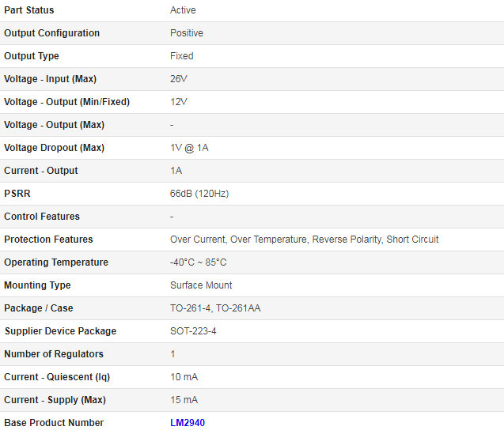
Task: Click the -40°C ~ 85°C operating temperature
Action: [x=199, y=262]
